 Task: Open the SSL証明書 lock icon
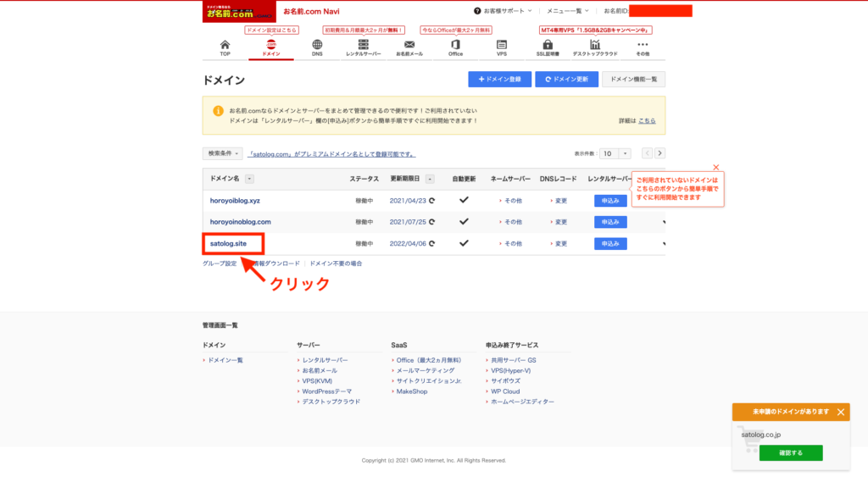click(x=548, y=47)
